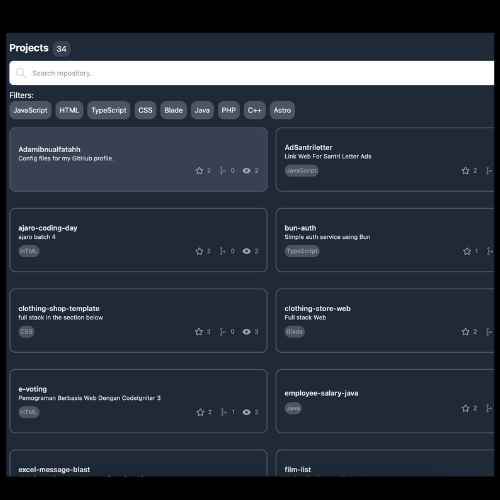Click star icon on Adamibnualfatahh card
Viewport: 500px width, 500px height.
(199, 171)
